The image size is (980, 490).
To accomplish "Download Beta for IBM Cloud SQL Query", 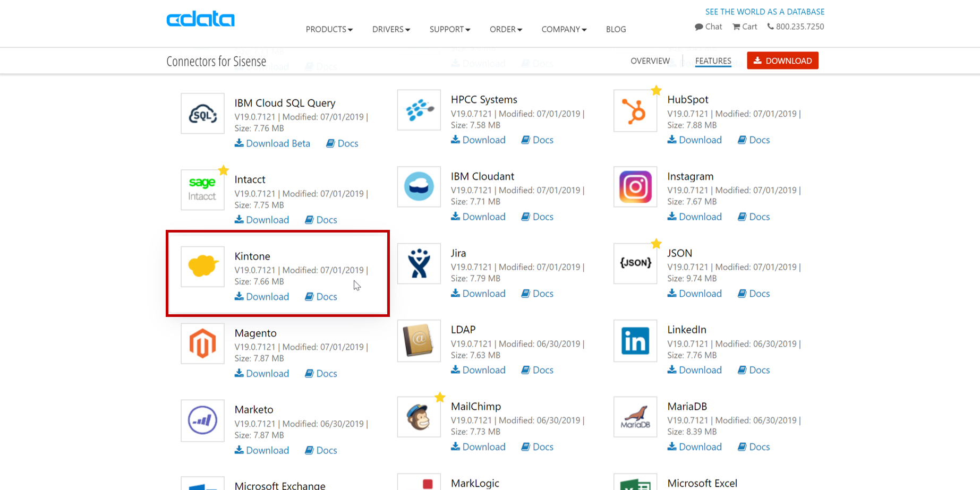I will tap(272, 143).
